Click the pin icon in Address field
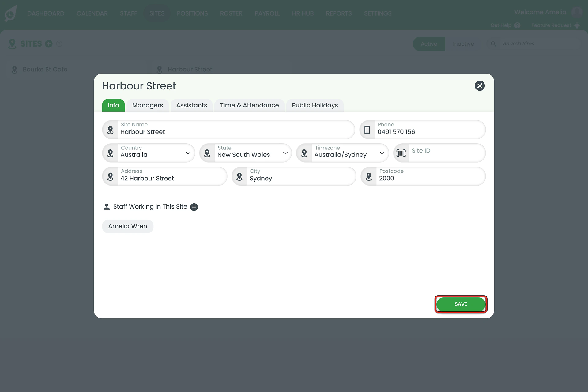Screen dimensions: 588x392 click(x=110, y=176)
